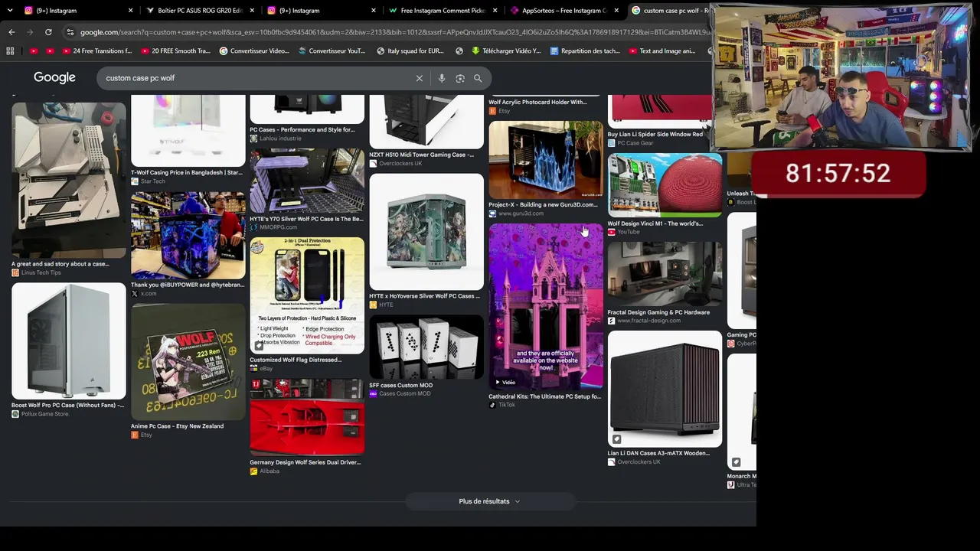
Task: Open the Linus Tech Tips source favicon
Action: (15, 272)
